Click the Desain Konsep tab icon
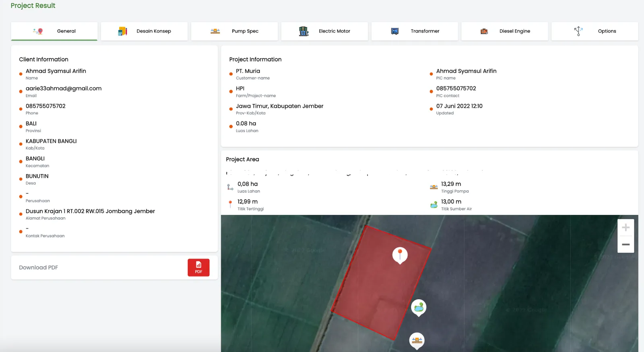Screen dimensions: 644x352 click(123, 31)
